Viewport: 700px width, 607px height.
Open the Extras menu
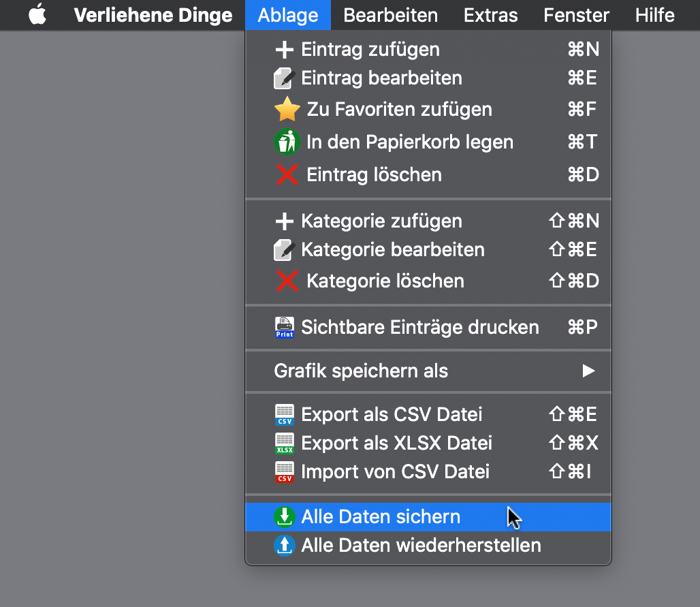(491, 15)
